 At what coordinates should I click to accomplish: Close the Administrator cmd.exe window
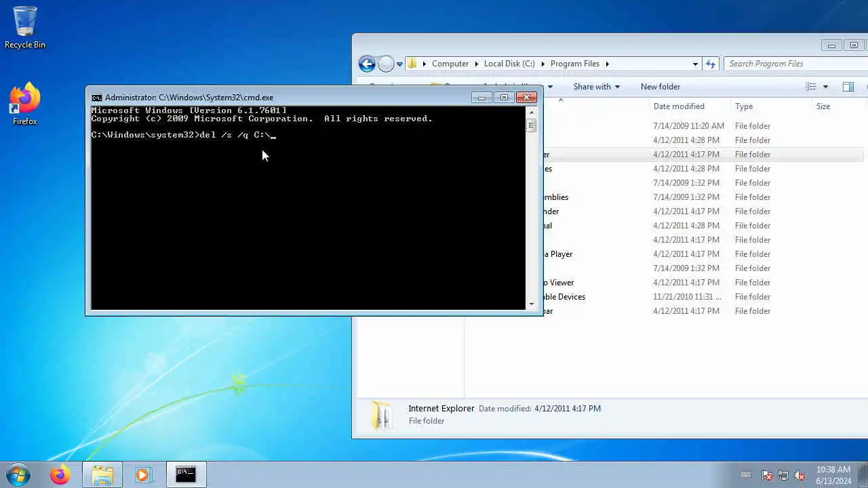pyautogui.click(x=526, y=98)
